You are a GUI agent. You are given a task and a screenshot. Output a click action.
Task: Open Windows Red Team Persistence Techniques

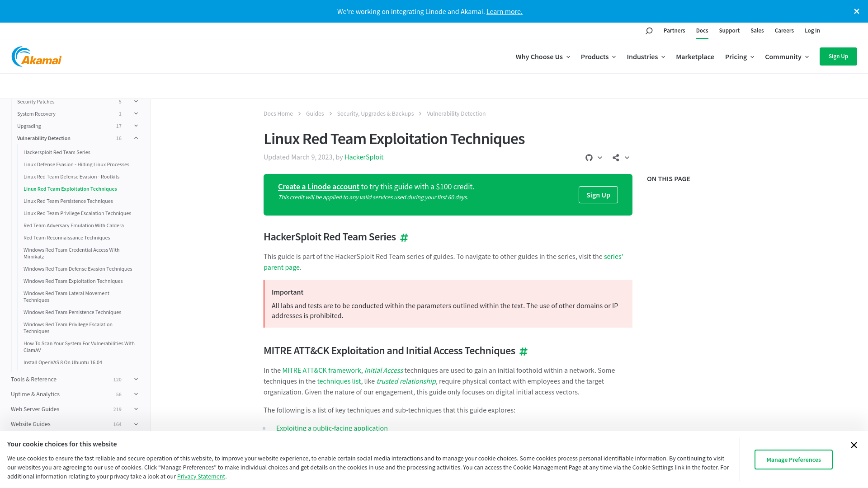tap(72, 312)
